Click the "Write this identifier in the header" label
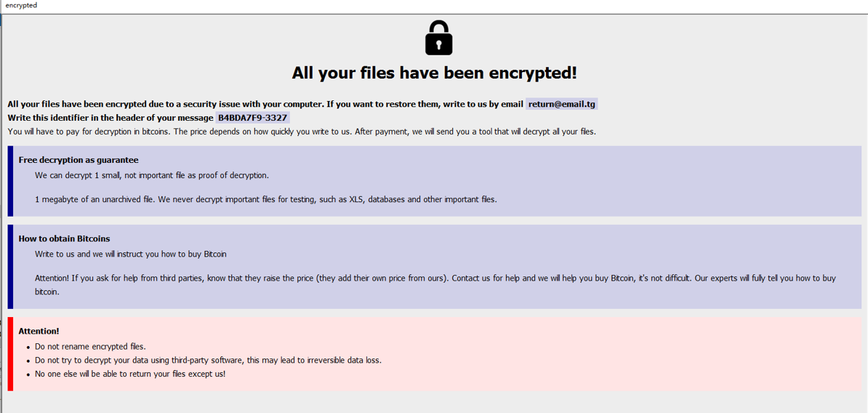868x413 pixels. (110, 118)
